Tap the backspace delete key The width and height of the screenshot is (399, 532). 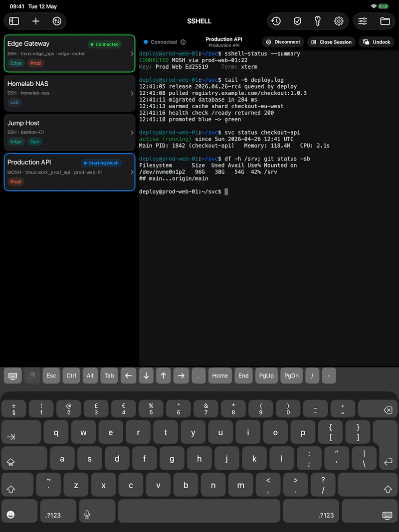pos(378,409)
